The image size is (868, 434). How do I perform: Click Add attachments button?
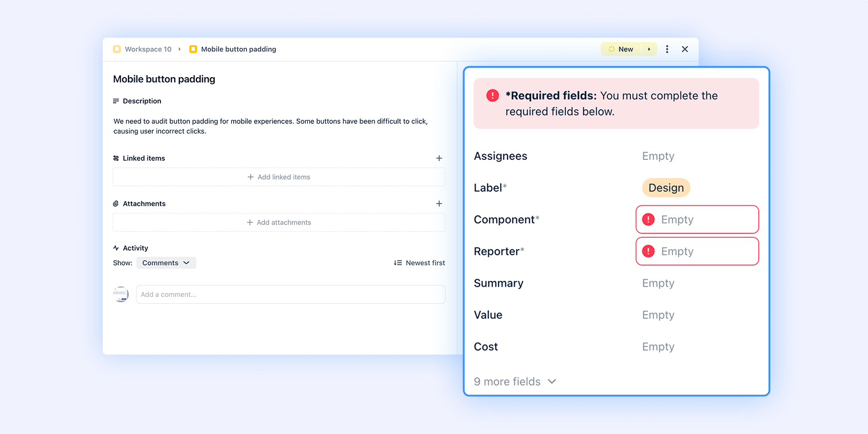tap(279, 223)
